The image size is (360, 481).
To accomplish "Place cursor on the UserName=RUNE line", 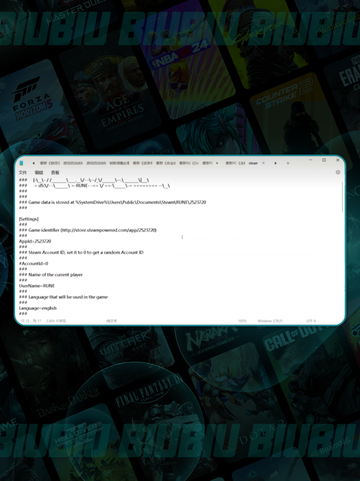I will [37, 286].
